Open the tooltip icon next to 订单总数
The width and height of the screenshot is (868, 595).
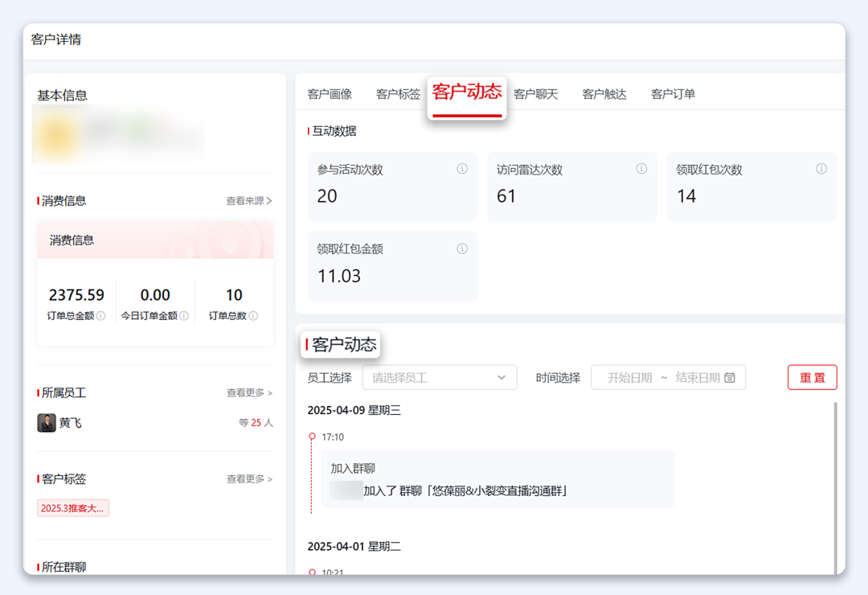coord(254,316)
